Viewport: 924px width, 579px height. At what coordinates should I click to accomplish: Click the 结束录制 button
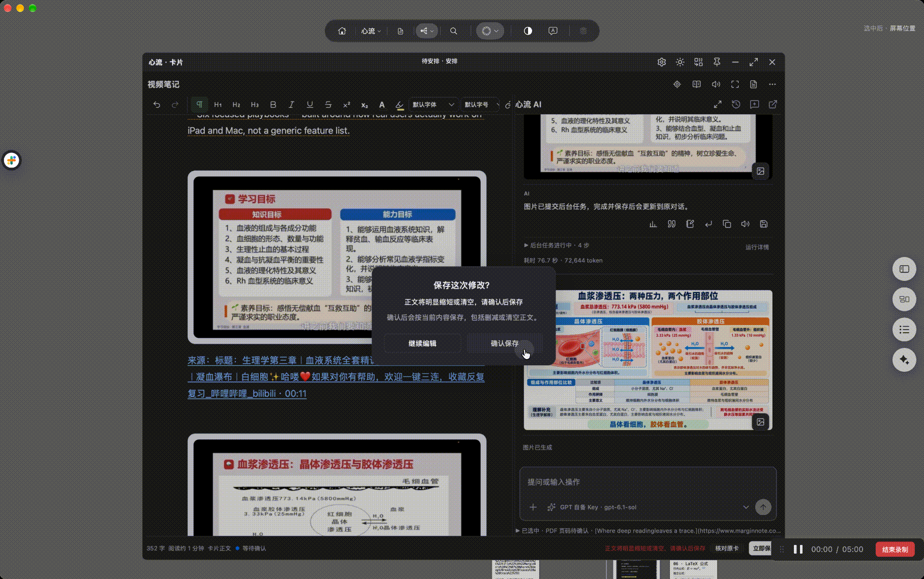click(x=895, y=550)
